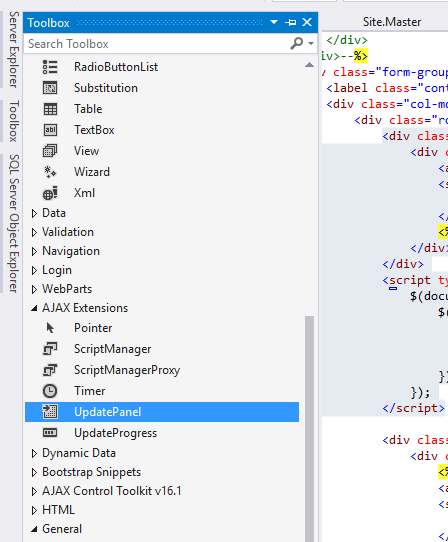The height and width of the screenshot is (542, 448).
Task: Click the toolbox vertical scrollbar thumb
Action: 309,429
